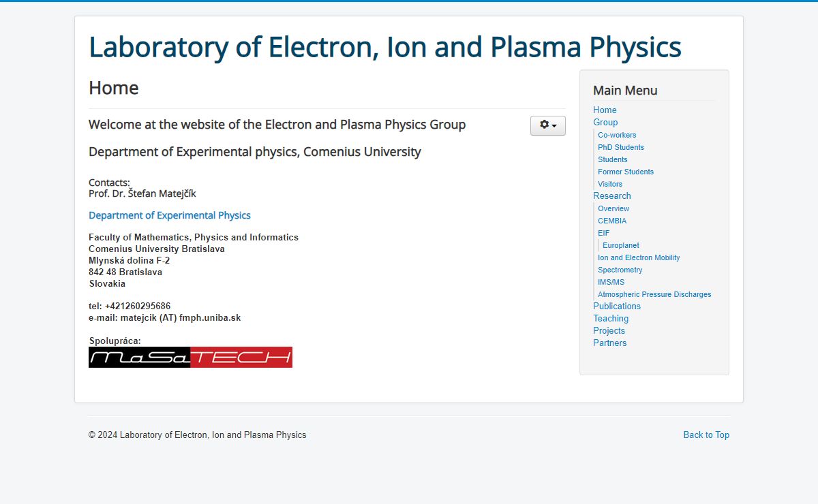
Task: Click the MaSaTECH logo image
Action: click(190, 357)
